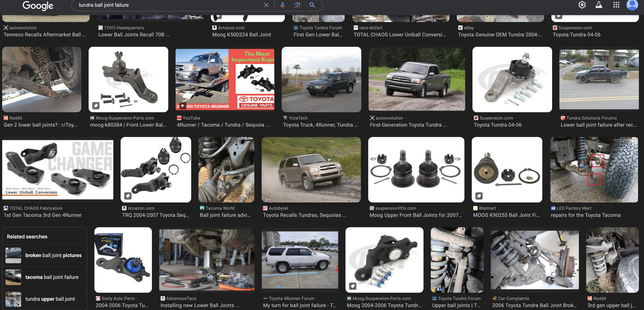This screenshot has width=644, height=310.
Task: Open 'TOTAL CHAOS Lower Uniball Conversi...' link
Action: [400, 35]
